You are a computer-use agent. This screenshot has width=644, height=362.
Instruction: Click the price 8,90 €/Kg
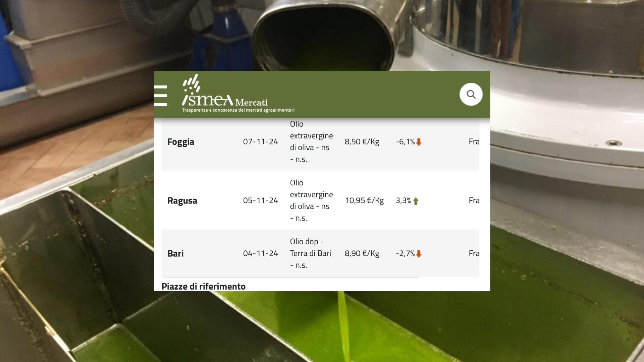tap(362, 253)
